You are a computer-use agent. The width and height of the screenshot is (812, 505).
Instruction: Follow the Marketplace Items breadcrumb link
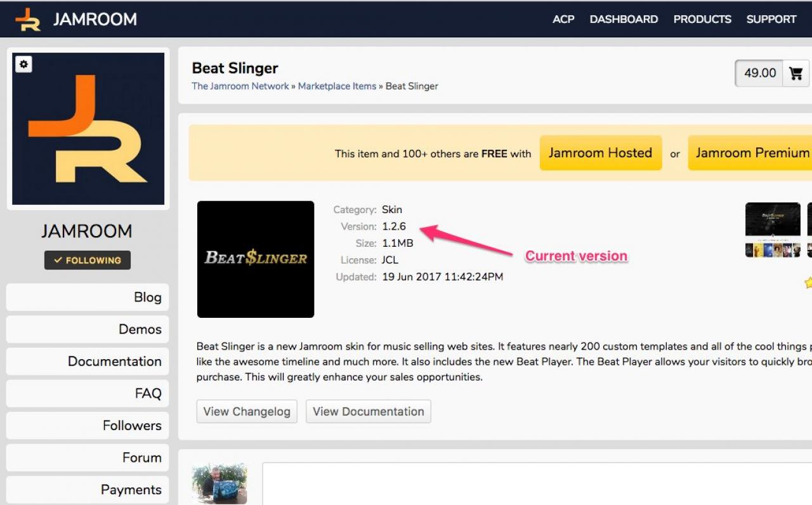pyautogui.click(x=337, y=86)
